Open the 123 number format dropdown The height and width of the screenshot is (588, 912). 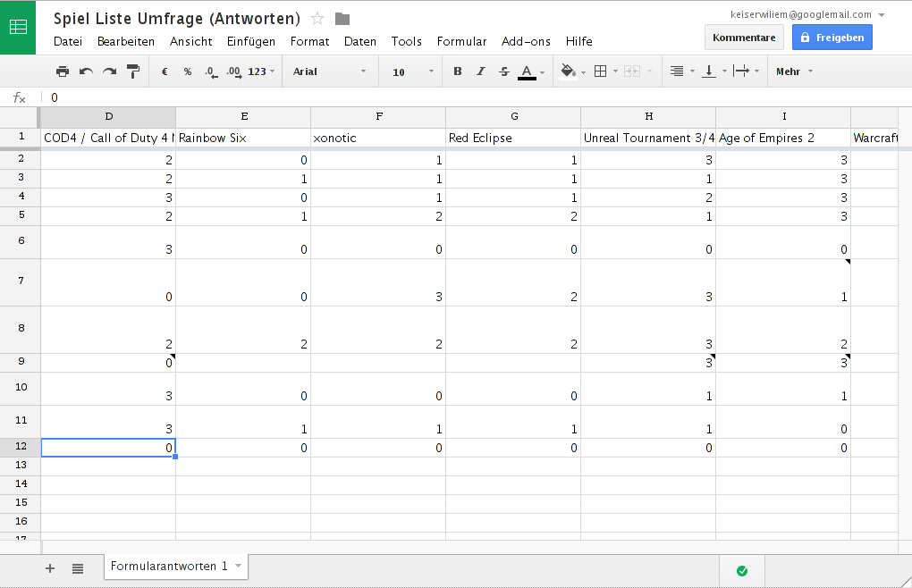261,71
